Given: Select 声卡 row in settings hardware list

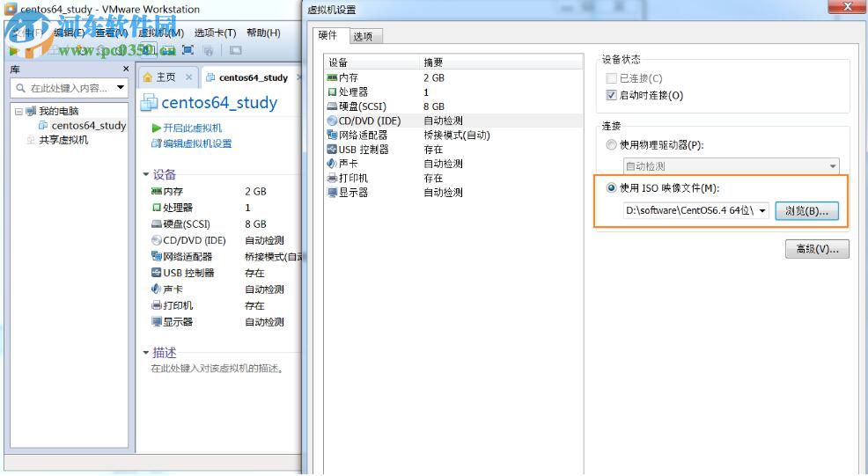Looking at the screenshot, I should [453, 164].
